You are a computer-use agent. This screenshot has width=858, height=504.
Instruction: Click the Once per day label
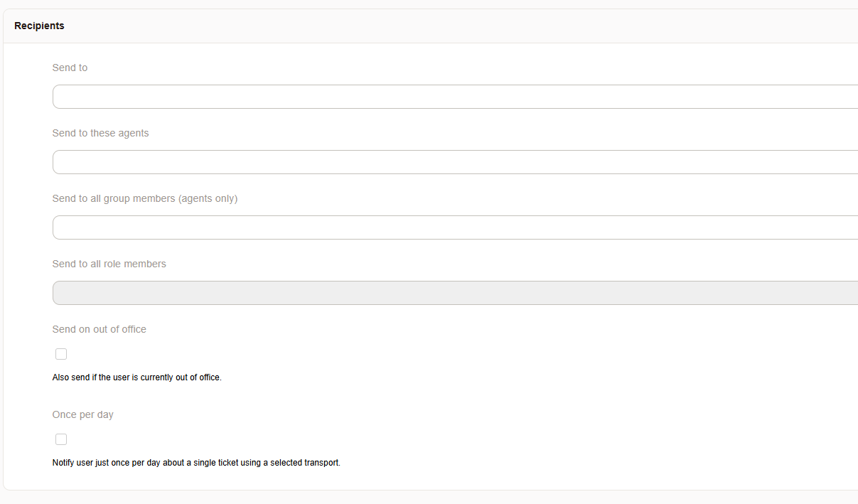pos(82,414)
